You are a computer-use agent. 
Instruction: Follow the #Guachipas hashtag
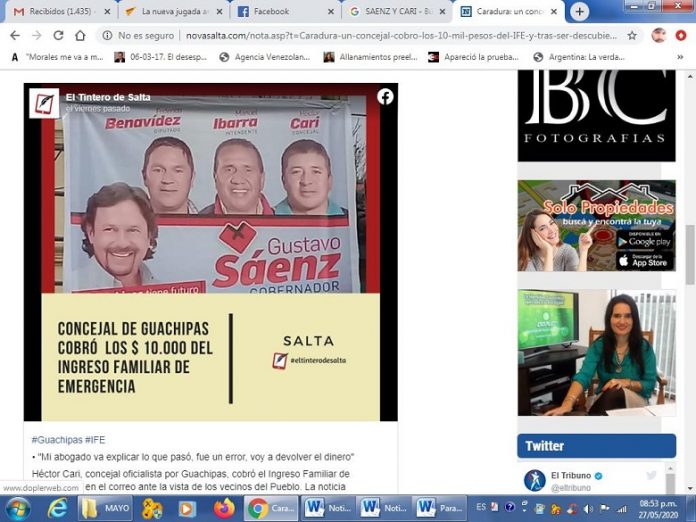click(x=56, y=440)
